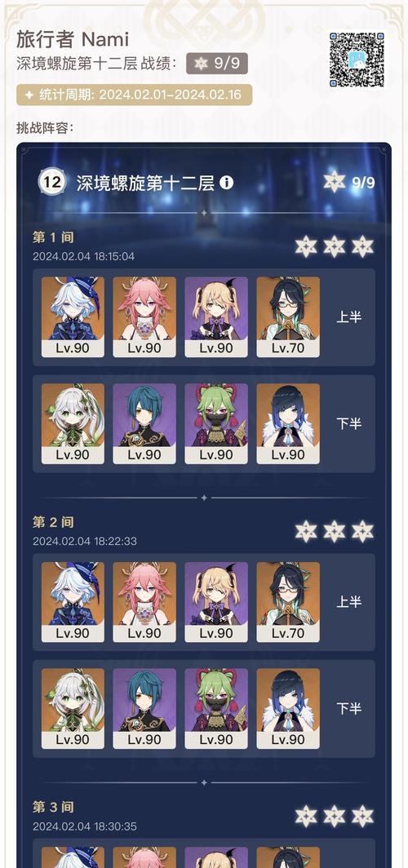Click the floor 12 circular number badge

[52, 182]
